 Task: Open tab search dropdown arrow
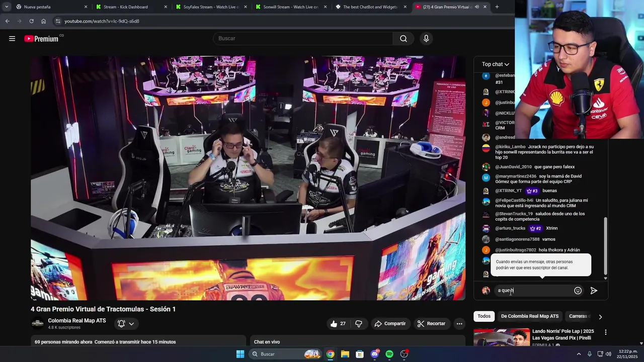tap(7, 7)
